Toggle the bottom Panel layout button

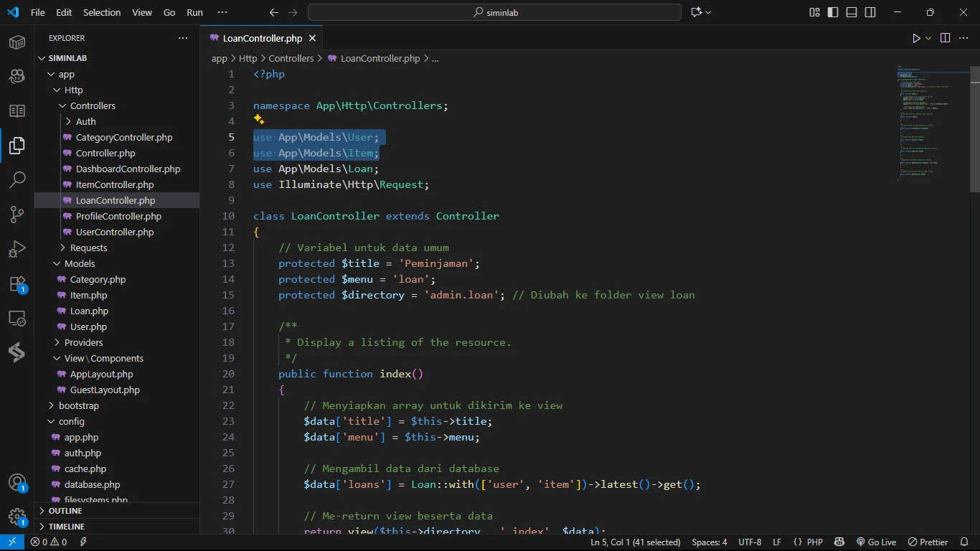(x=852, y=12)
